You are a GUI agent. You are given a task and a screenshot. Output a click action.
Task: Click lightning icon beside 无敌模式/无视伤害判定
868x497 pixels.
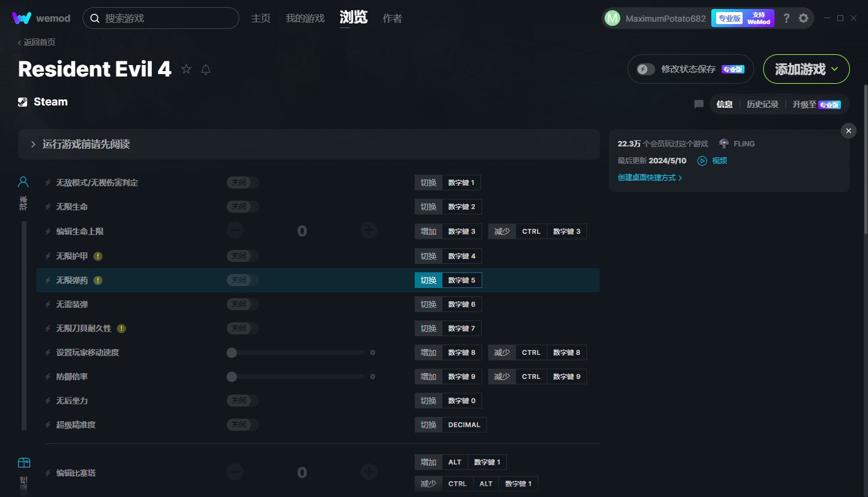click(48, 183)
